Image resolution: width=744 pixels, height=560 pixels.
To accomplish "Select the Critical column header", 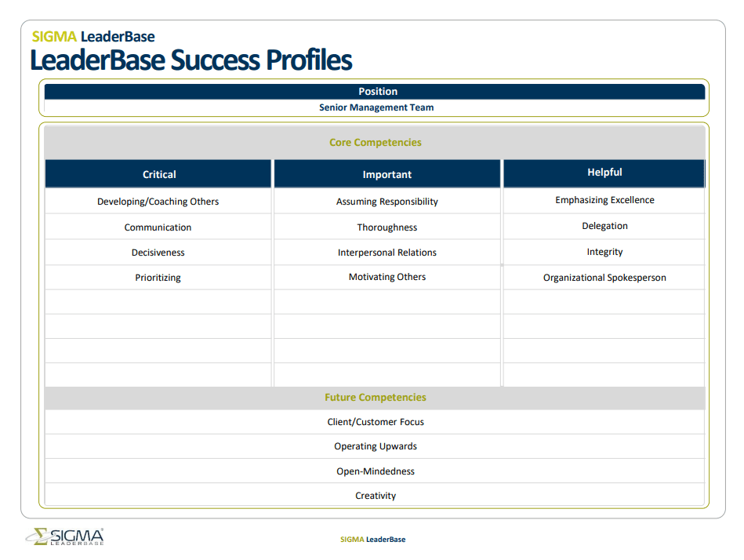I will pyautogui.click(x=158, y=174).
